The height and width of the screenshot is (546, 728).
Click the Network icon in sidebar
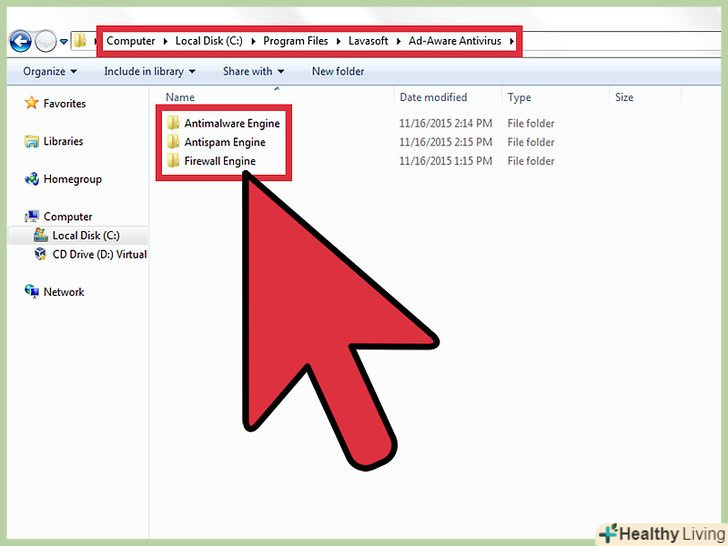pos(32,292)
